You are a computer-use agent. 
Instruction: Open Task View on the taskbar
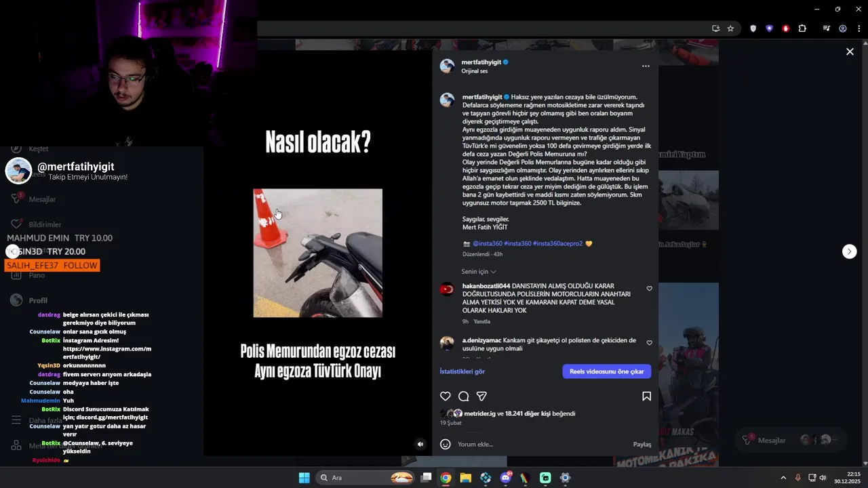(x=426, y=478)
